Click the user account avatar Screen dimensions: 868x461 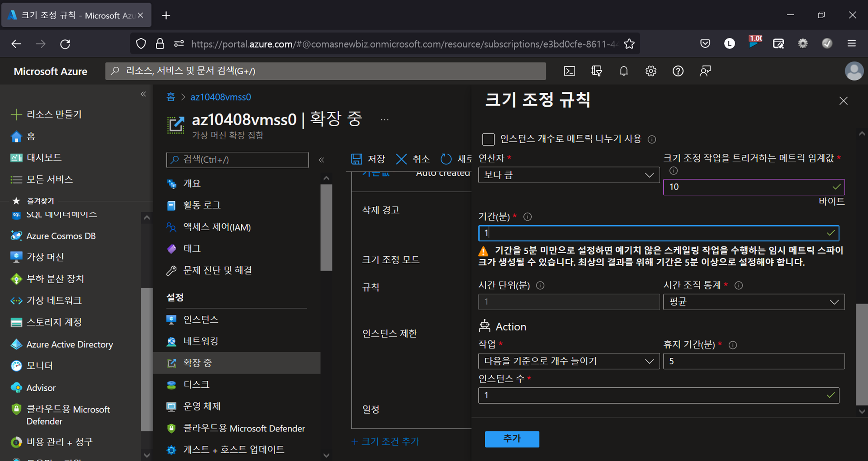pos(854,71)
